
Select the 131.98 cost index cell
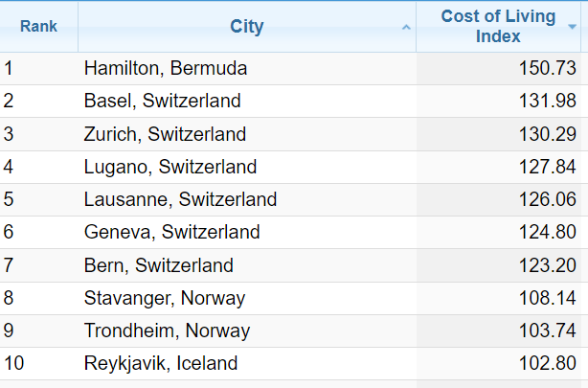click(547, 102)
